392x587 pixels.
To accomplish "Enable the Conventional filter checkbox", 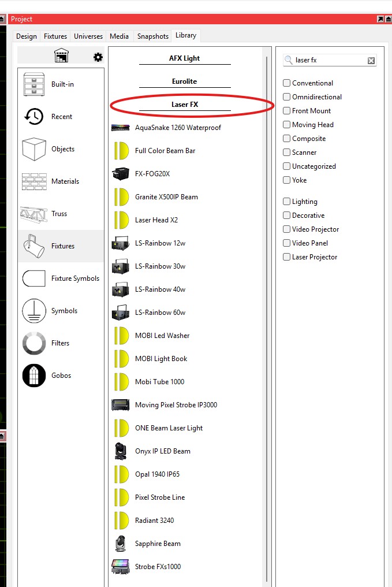I will click(286, 83).
